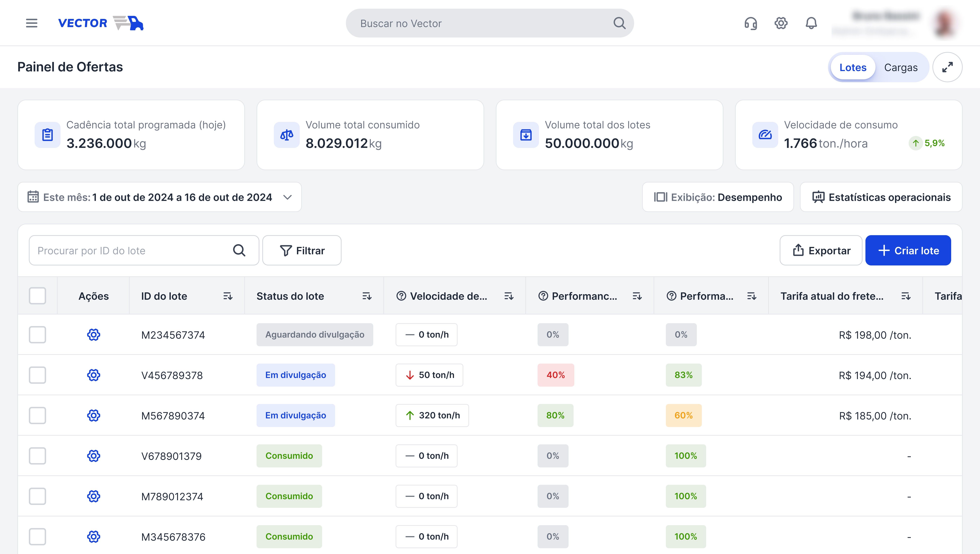This screenshot has width=980, height=554.
Task: Click the headset support icon
Action: tap(751, 23)
